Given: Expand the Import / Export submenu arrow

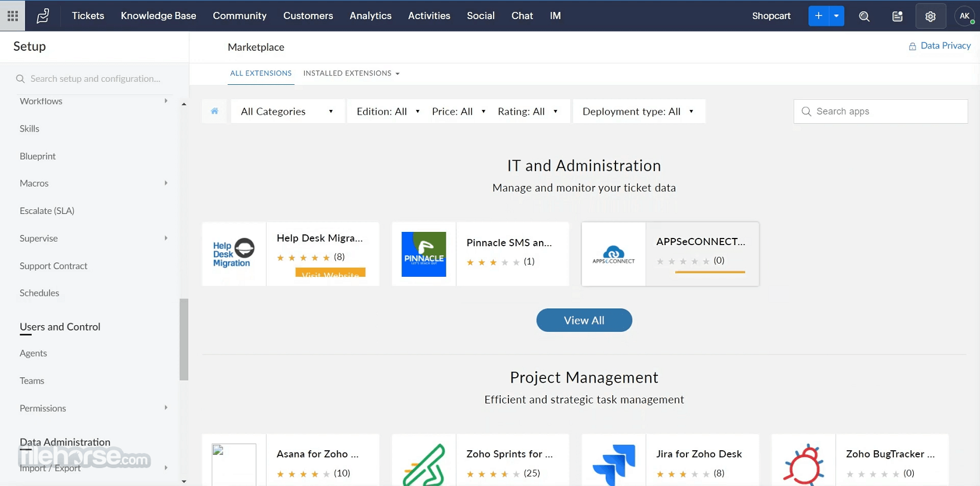Looking at the screenshot, I should coord(166,467).
